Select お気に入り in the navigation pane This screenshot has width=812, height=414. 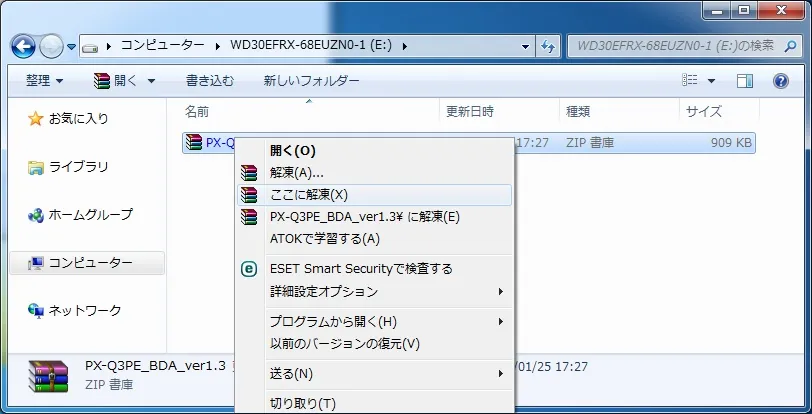click(x=68, y=119)
